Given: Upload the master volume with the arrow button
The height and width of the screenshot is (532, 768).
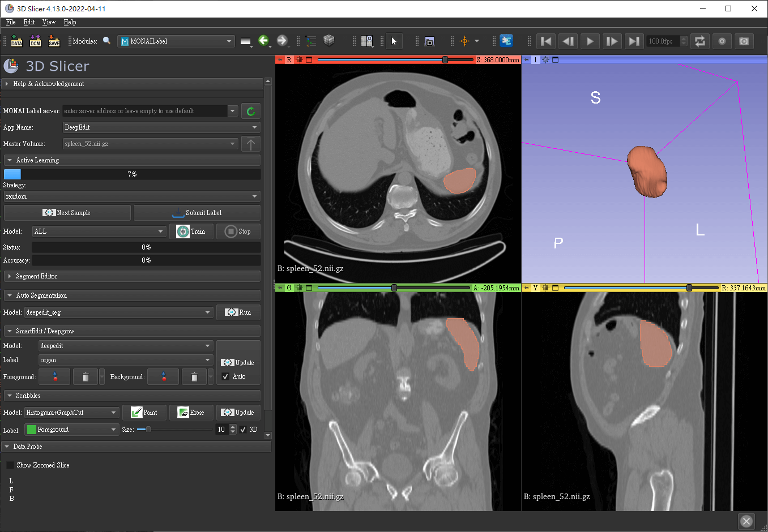Looking at the screenshot, I should (x=251, y=144).
